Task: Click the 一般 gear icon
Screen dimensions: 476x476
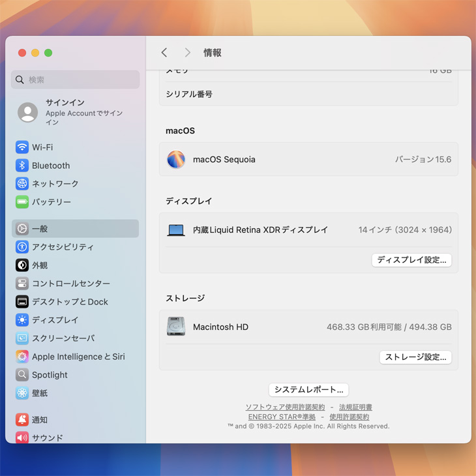Action: pyautogui.click(x=22, y=229)
